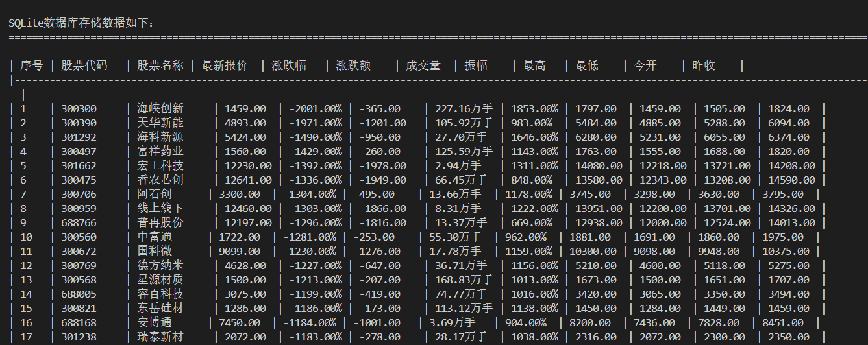Select volume value 3.69万手
The image size is (868, 345).
[453, 322]
